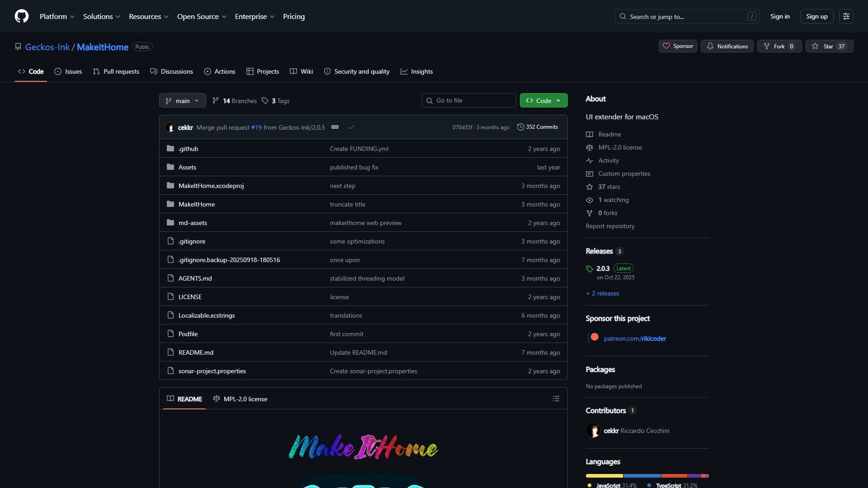Star the MakeItHome repository
Screen dimensions: 868x488
pyautogui.click(x=829, y=46)
